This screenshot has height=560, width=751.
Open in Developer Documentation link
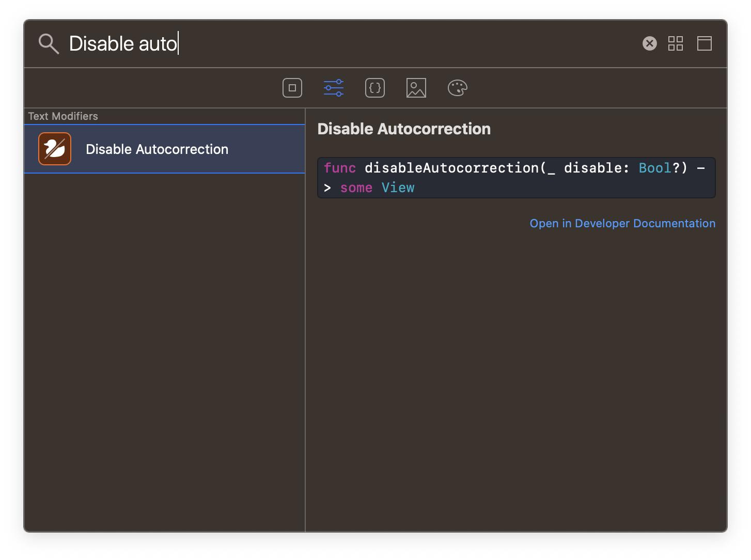[622, 223]
